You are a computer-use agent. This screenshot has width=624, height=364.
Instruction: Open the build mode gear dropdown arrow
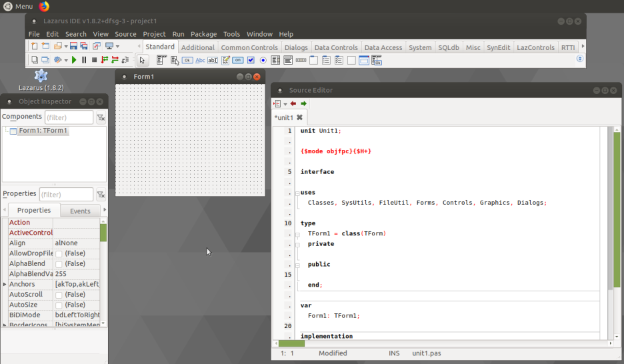tap(65, 61)
